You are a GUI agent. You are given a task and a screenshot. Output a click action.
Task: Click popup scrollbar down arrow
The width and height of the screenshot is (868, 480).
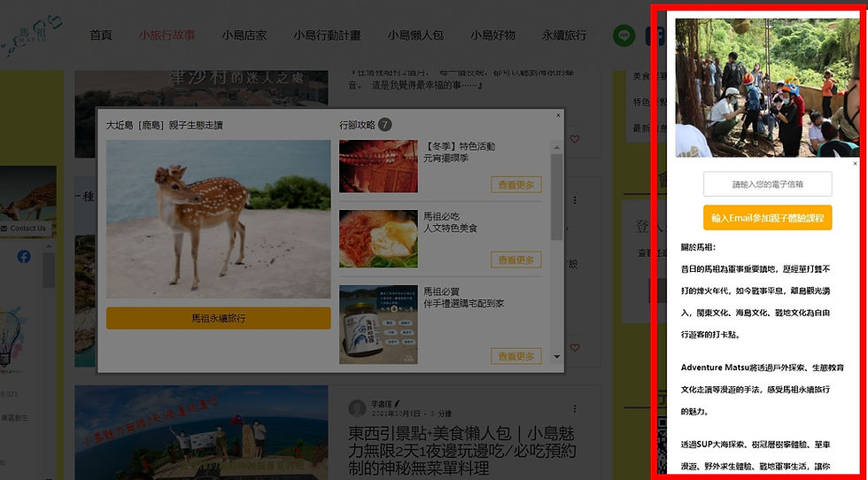[557, 357]
